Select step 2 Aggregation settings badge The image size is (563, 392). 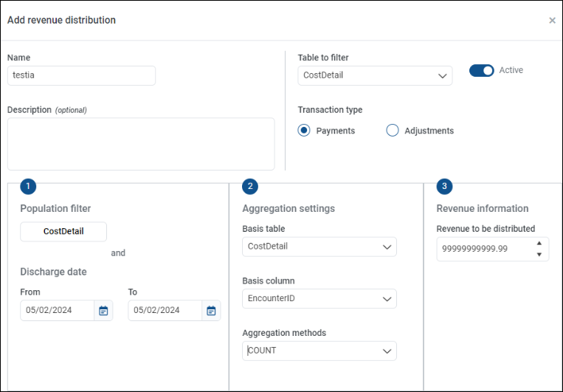(250, 186)
